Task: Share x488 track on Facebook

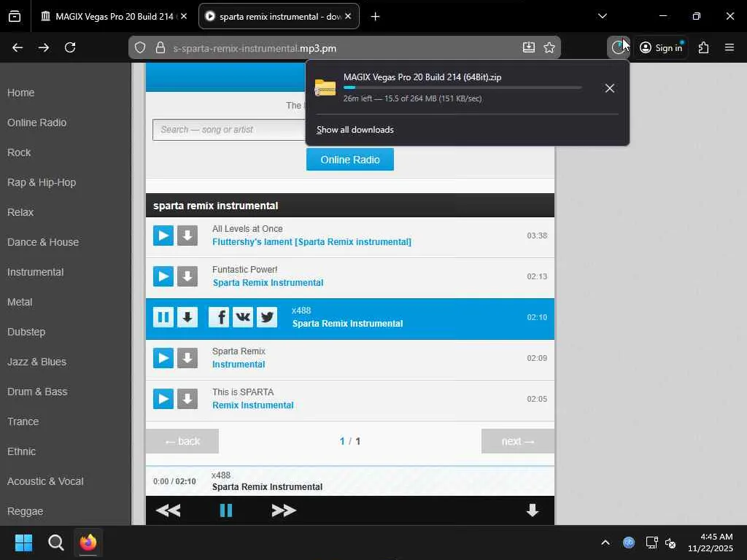Action: (219, 317)
